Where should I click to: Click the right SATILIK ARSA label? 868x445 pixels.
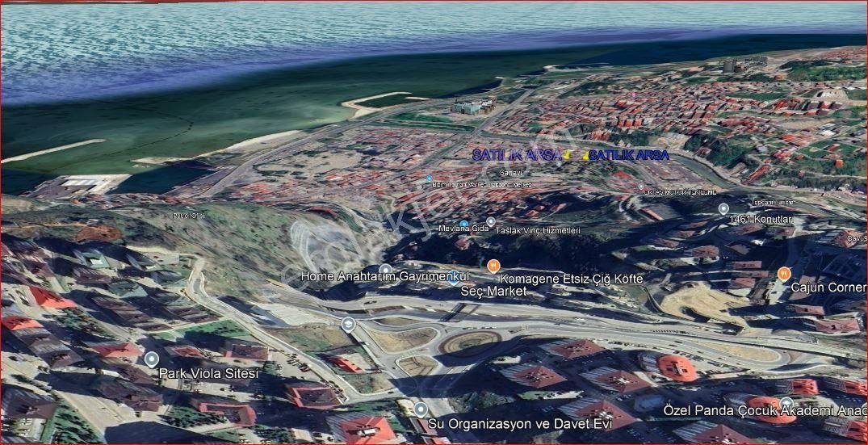(x=629, y=156)
